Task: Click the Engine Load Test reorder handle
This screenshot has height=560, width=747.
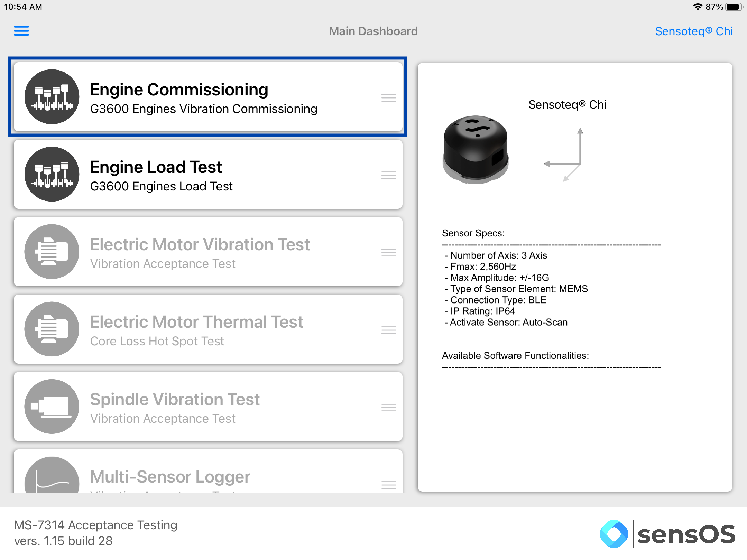Action: [x=389, y=175]
